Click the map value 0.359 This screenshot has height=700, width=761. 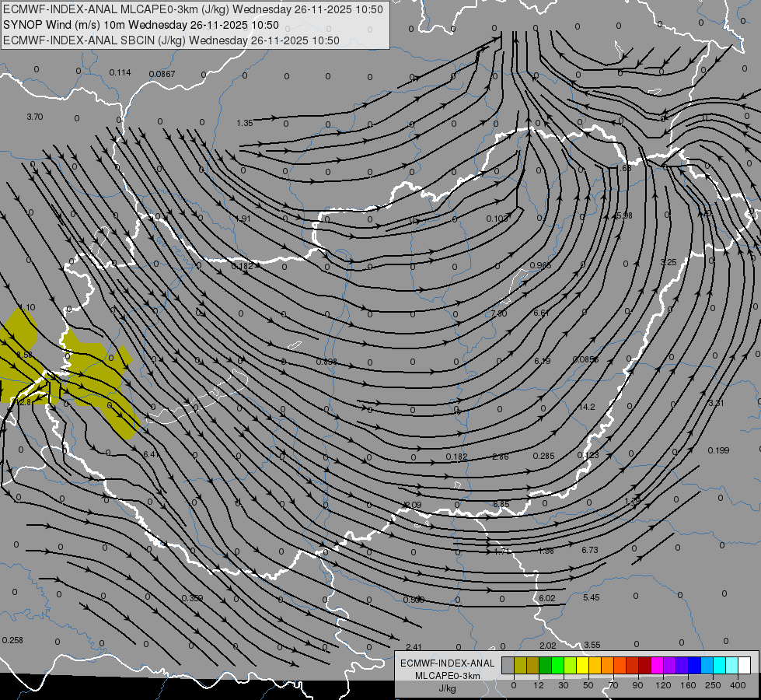pos(192,598)
